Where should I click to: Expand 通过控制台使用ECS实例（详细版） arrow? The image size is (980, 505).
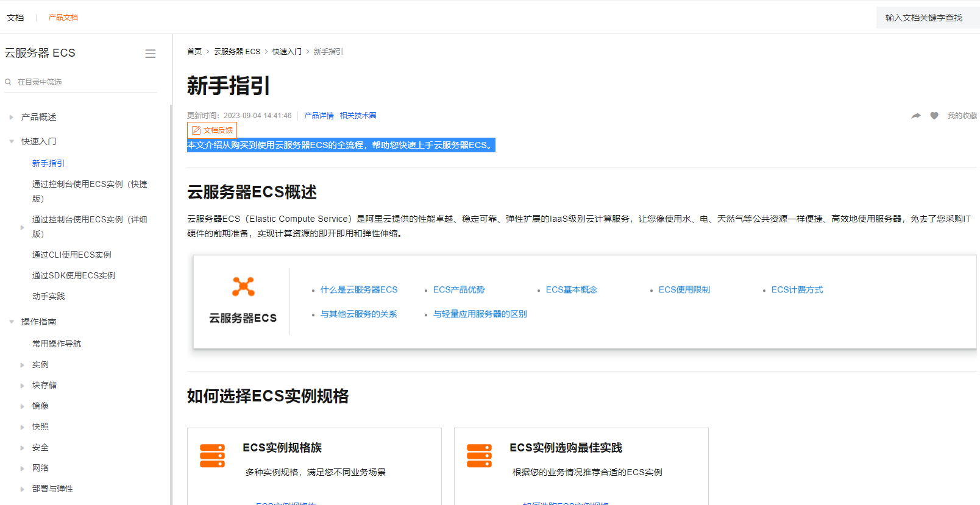(22, 227)
